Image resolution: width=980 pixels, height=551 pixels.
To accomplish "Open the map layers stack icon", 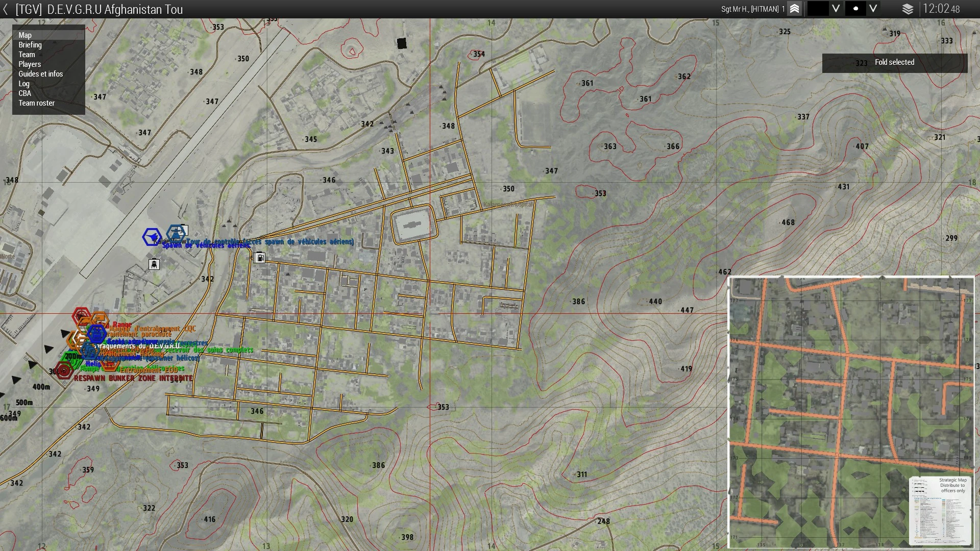I will pos(908,9).
